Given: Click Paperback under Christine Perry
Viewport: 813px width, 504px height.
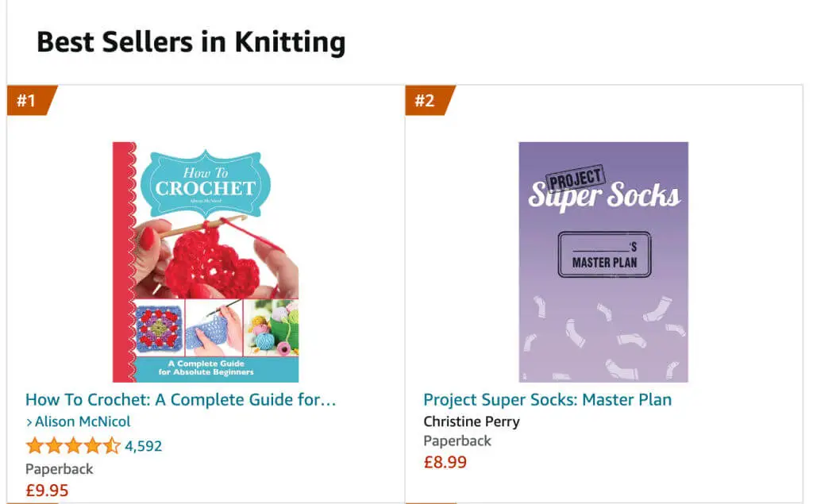Looking at the screenshot, I should tap(457, 441).
